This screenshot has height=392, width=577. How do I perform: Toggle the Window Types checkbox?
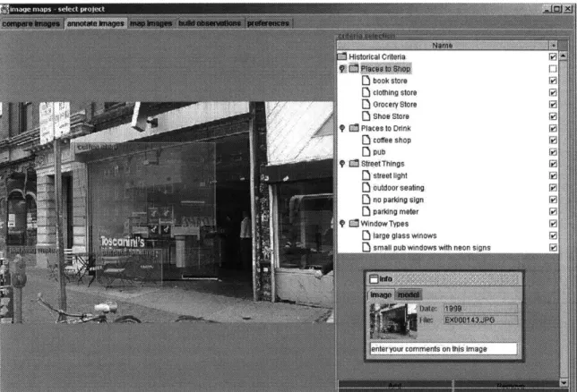553,224
